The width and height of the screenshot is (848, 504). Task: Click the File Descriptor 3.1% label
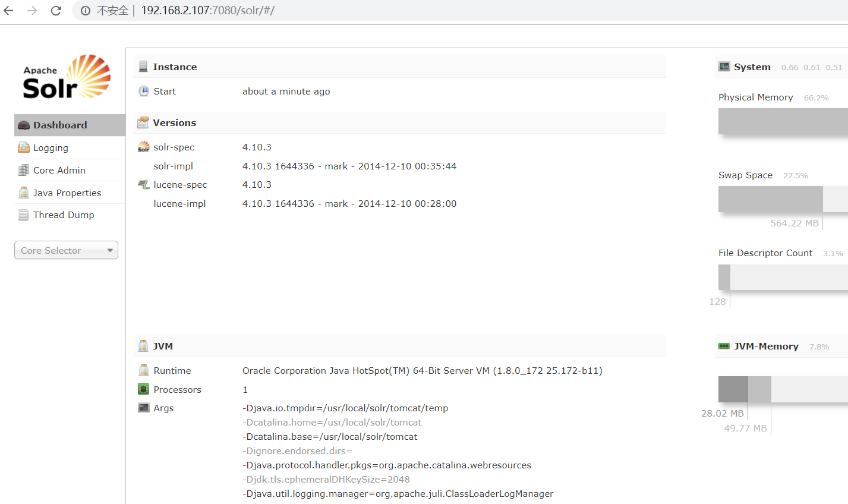tap(833, 254)
